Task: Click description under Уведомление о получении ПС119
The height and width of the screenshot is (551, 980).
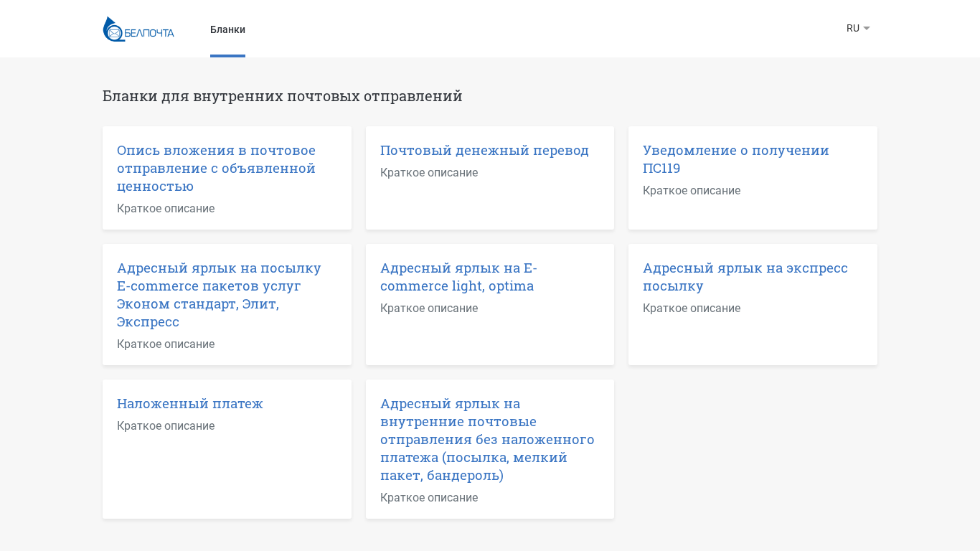Action: 692,191
